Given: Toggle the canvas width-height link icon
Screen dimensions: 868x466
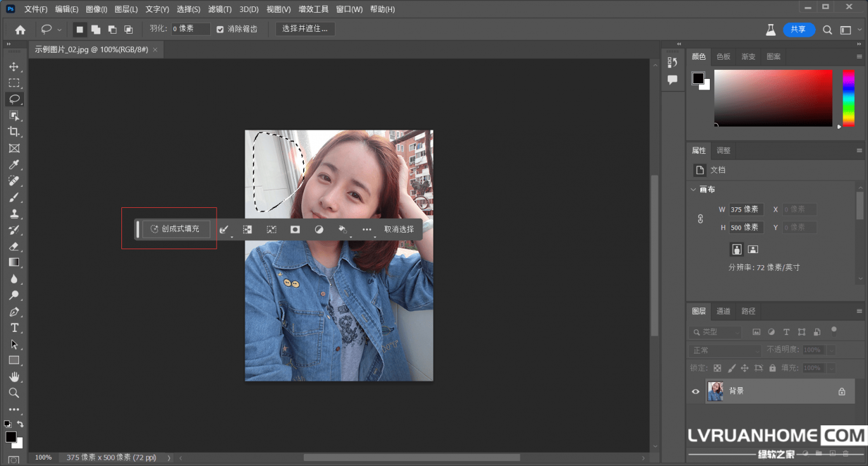Looking at the screenshot, I should [x=700, y=218].
